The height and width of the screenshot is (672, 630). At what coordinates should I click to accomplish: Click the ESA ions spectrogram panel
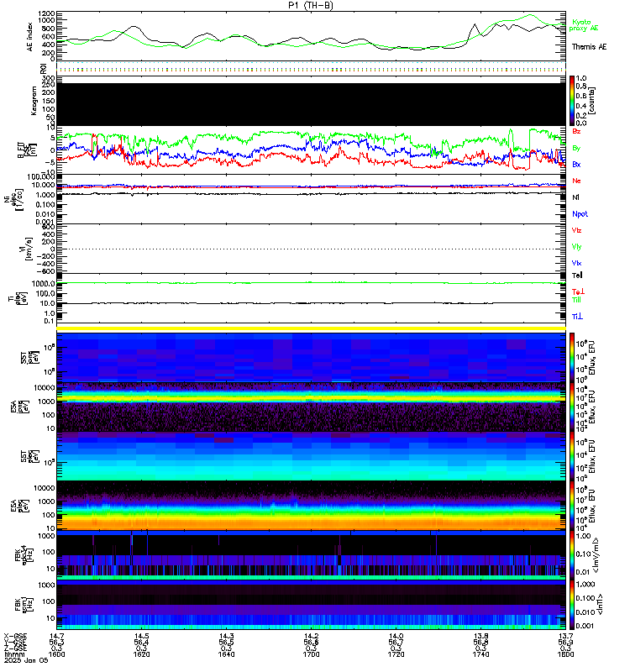311,407
